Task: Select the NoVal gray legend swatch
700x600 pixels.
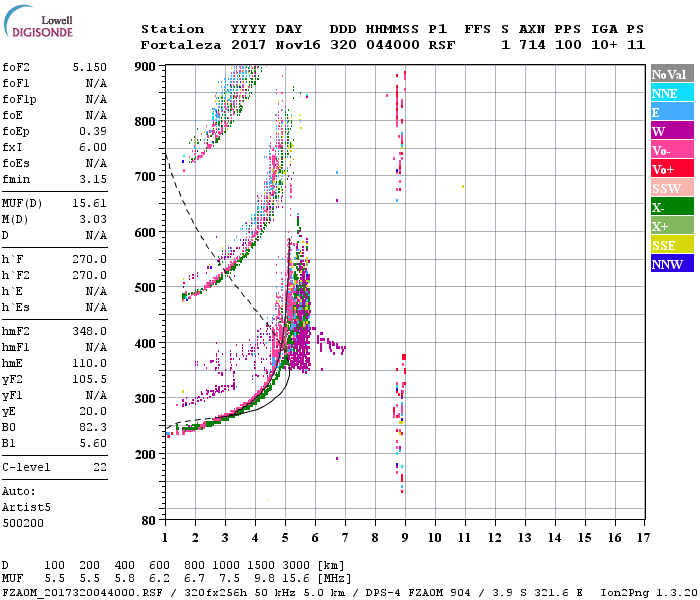Action: [x=672, y=74]
